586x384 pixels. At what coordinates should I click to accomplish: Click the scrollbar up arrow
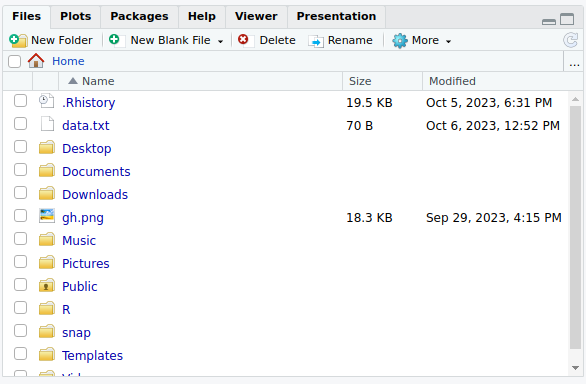click(x=576, y=99)
